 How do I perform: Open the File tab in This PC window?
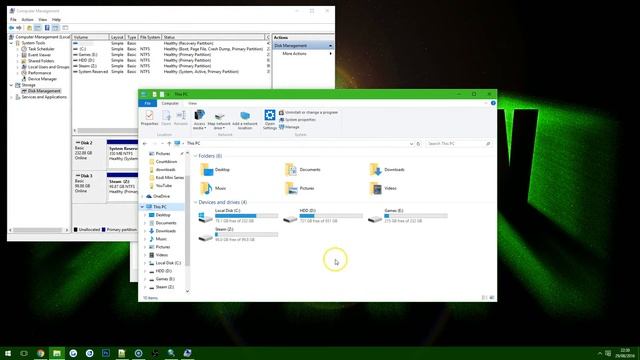click(x=147, y=103)
